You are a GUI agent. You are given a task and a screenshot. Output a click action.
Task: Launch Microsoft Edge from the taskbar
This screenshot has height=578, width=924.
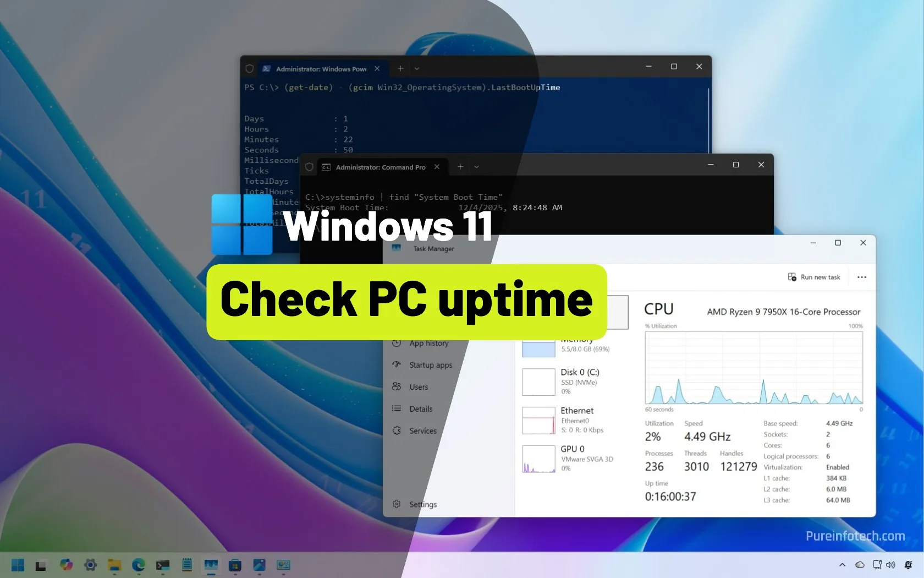pyautogui.click(x=138, y=565)
